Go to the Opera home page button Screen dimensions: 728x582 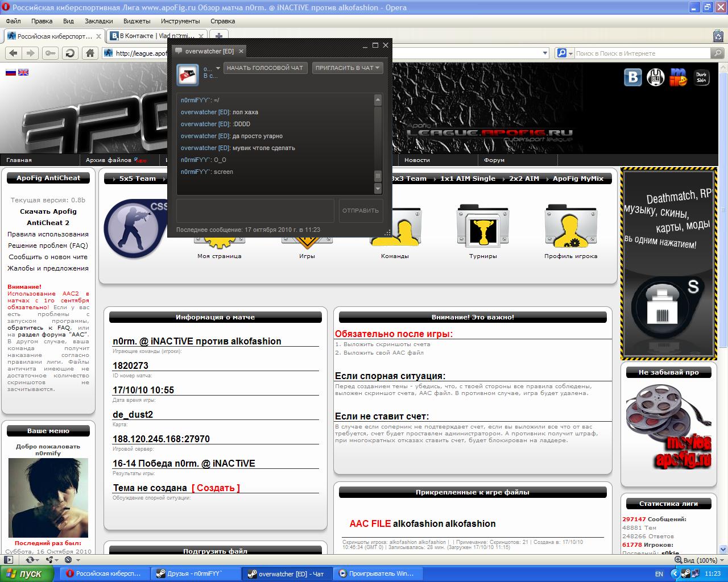pyautogui.click(x=90, y=53)
